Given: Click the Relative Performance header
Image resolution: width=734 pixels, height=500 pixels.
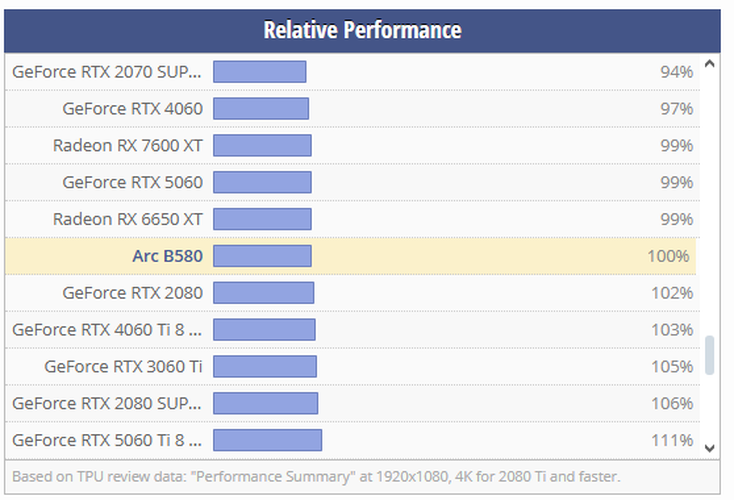Looking at the screenshot, I should (x=362, y=30).
